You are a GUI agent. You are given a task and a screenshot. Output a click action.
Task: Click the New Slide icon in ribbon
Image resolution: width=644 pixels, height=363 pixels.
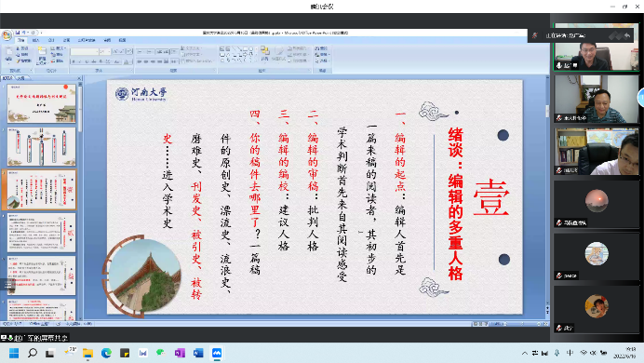tap(42, 55)
